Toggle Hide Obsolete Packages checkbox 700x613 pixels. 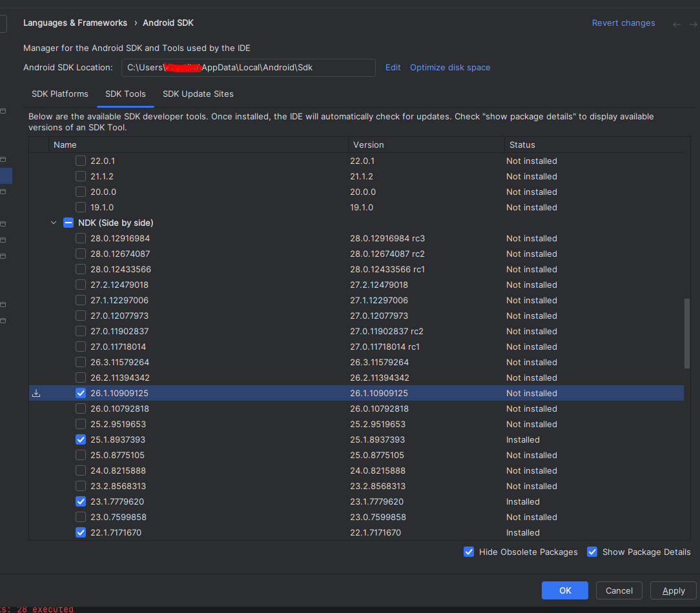click(x=469, y=552)
